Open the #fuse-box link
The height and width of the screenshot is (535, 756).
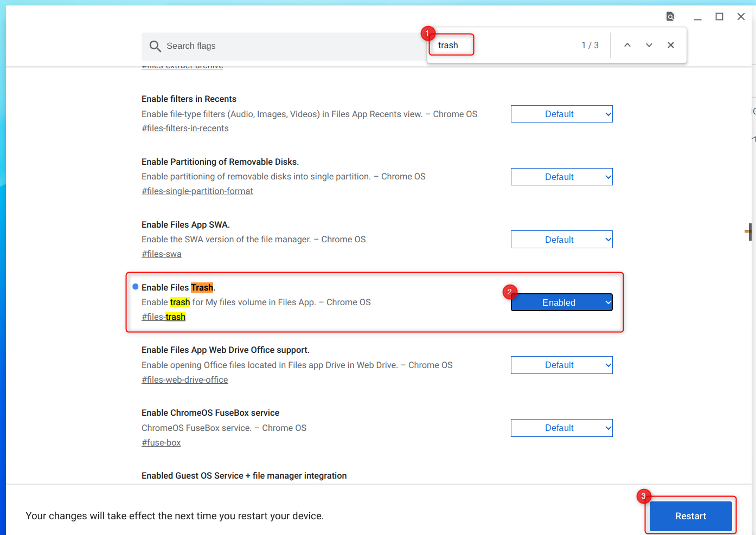pyautogui.click(x=161, y=443)
